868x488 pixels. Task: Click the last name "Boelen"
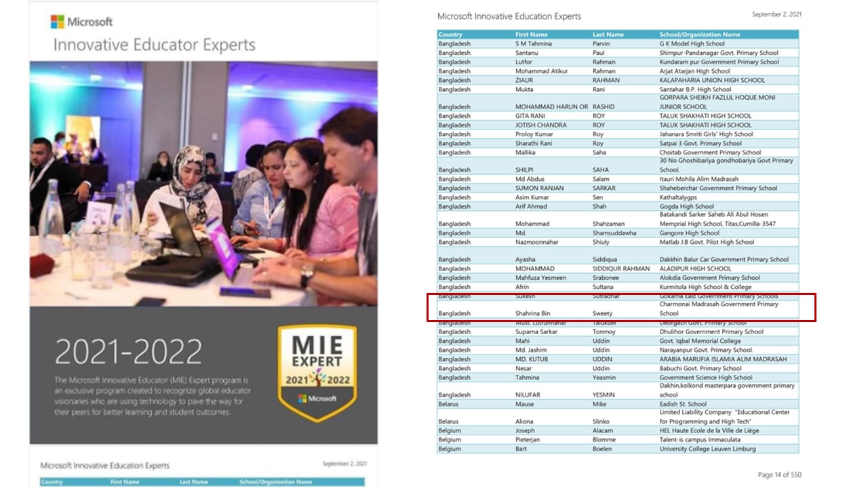pyautogui.click(x=603, y=449)
